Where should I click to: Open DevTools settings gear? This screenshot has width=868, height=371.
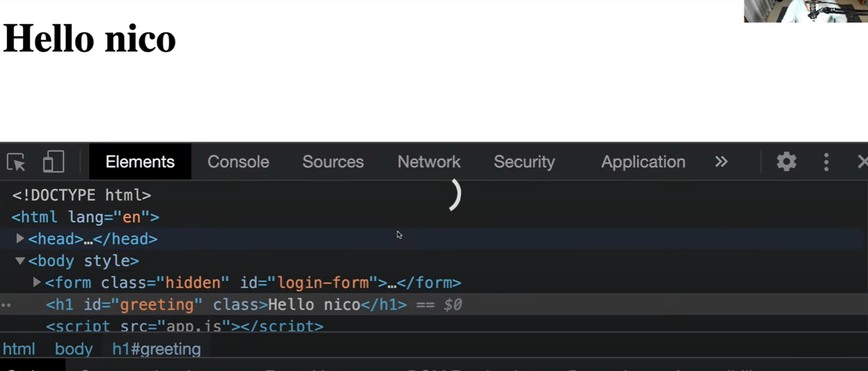tap(786, 161)
